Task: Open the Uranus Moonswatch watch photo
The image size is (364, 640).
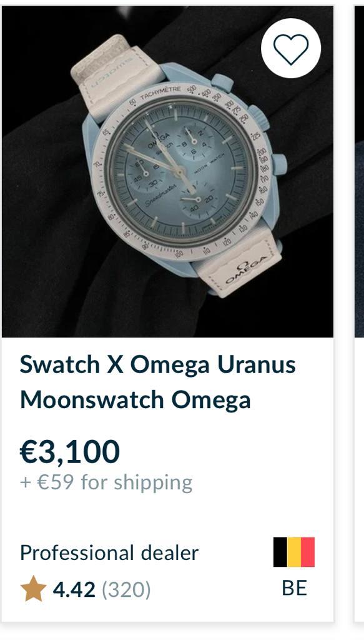Action: [x=167, y=171]
